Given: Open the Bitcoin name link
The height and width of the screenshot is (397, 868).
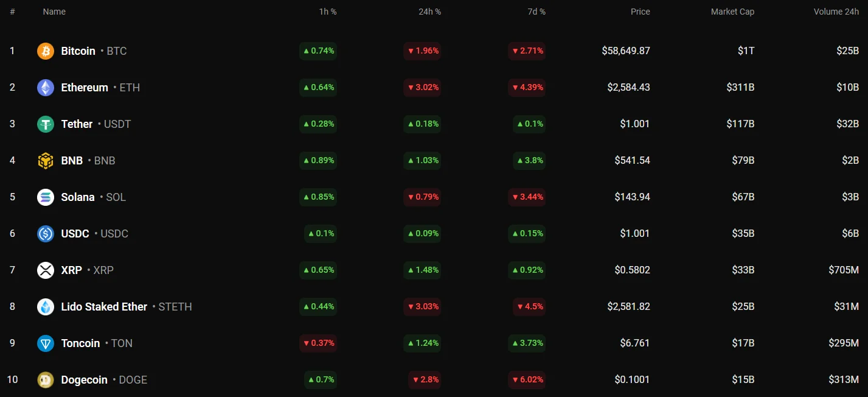Looking at the screenshot, I should tap(78, 51).
